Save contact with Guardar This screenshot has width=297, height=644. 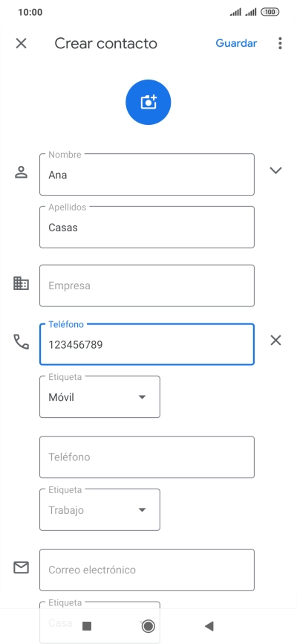point(236,43)
